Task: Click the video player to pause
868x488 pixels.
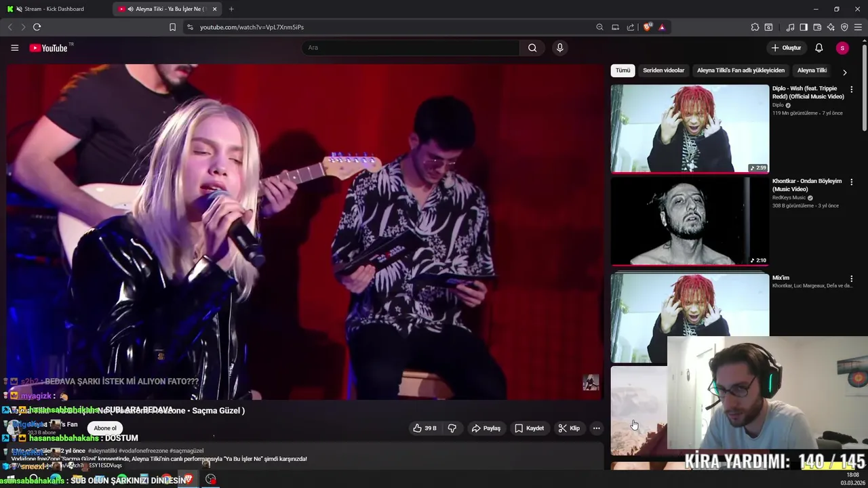Action: [x=305, y=230]
